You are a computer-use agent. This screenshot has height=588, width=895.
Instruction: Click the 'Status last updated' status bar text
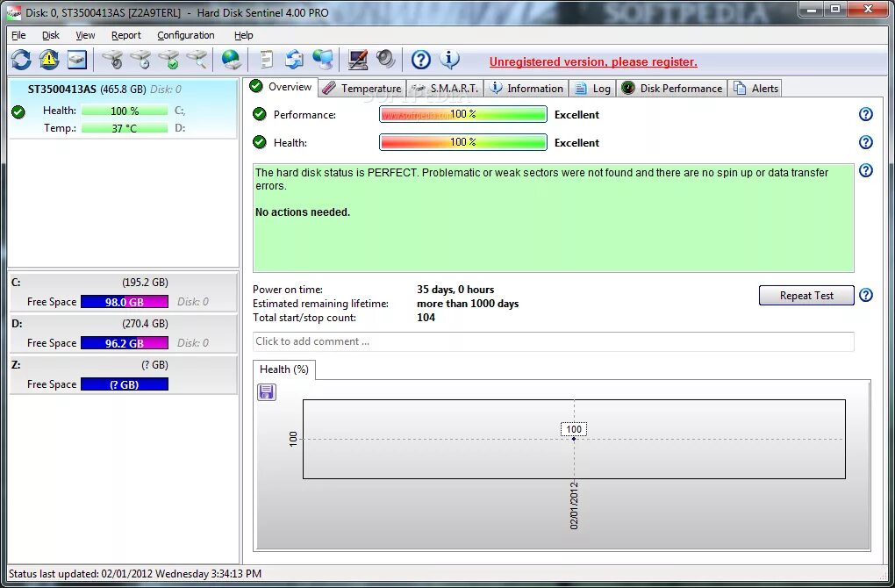click(135, 573)
